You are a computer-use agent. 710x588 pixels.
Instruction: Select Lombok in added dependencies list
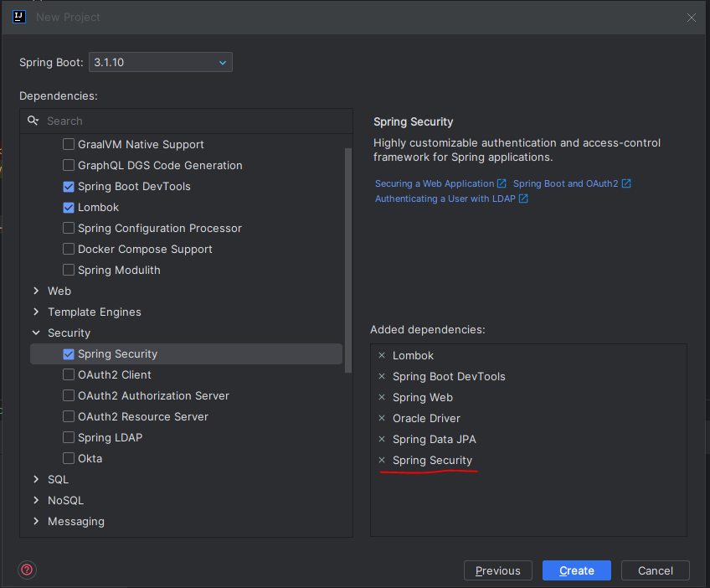(x=413, y=356)
